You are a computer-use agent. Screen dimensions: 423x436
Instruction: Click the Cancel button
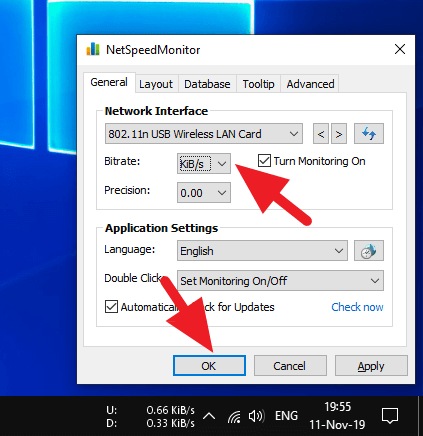[290, 366]
